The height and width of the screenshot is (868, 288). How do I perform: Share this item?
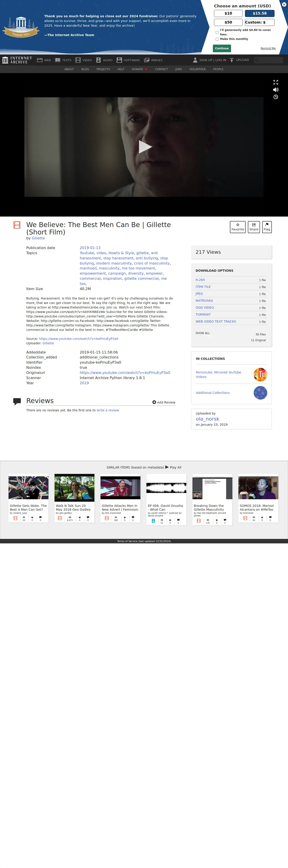[x=254, y=227]
